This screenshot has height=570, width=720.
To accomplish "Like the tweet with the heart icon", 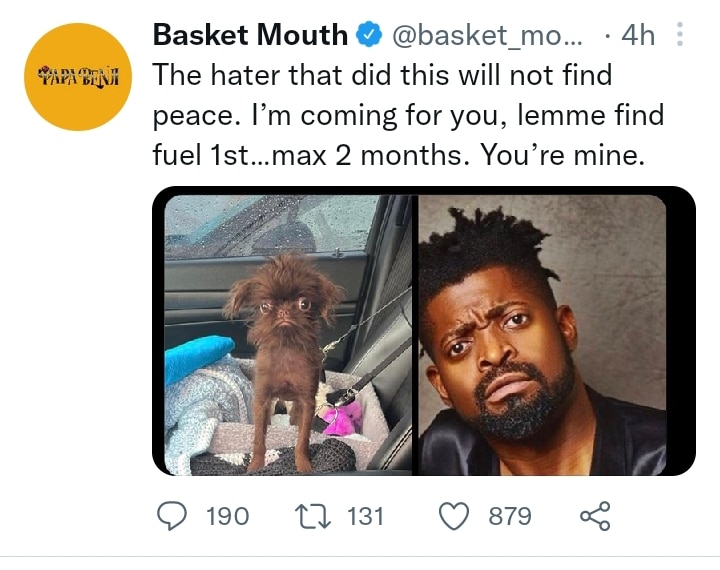I will coord(454,516).
